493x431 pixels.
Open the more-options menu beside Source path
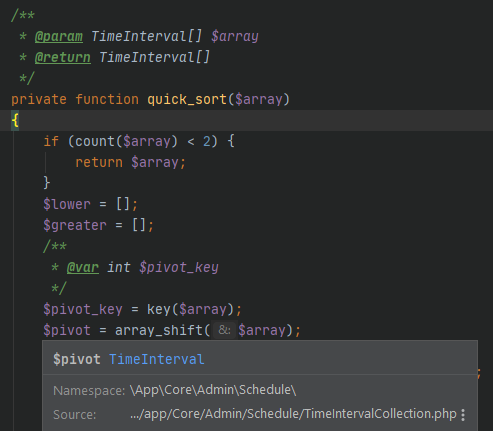tap(463, 415)
